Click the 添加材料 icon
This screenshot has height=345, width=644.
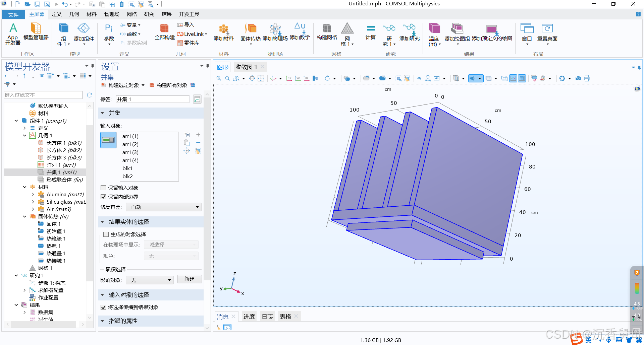coord(224,32)
